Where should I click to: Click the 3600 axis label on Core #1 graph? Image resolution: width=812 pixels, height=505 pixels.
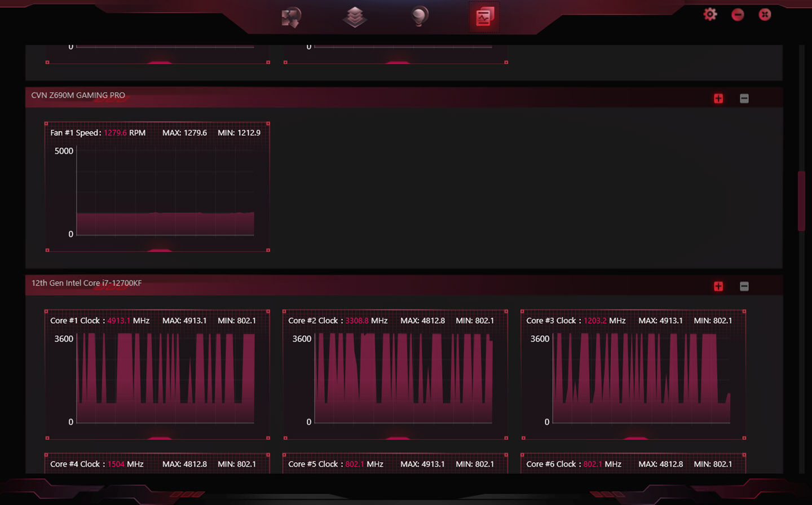(64, 339)
